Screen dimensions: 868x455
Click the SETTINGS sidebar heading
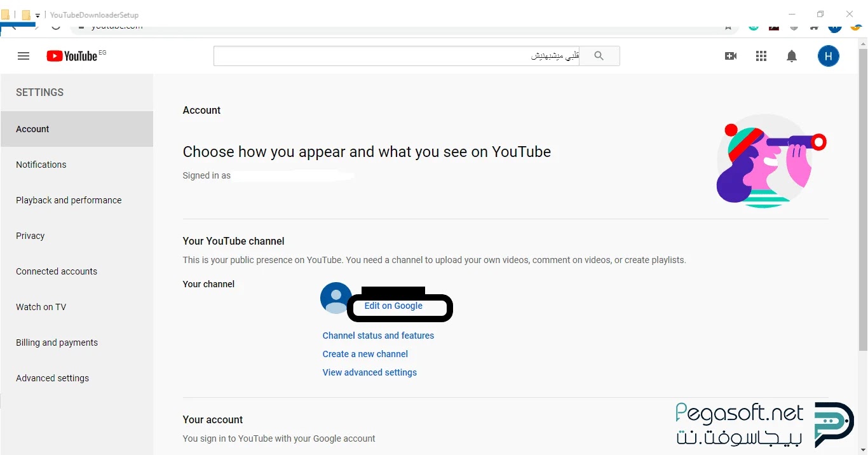tap(39, 92)
